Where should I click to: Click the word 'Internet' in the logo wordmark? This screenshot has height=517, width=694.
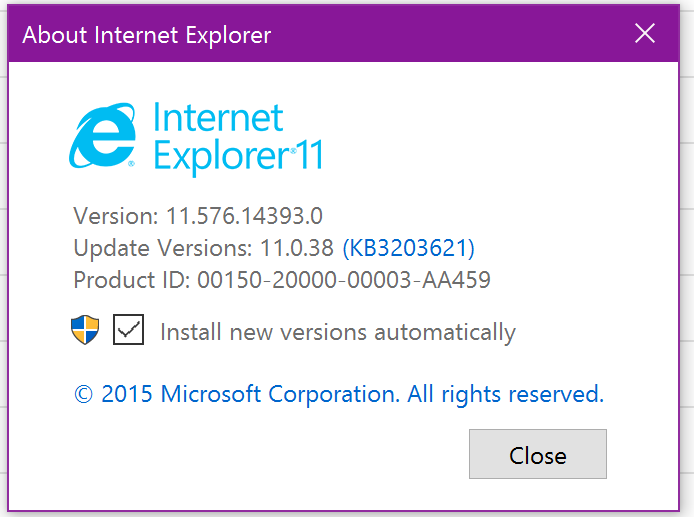[x=218, y=119]
